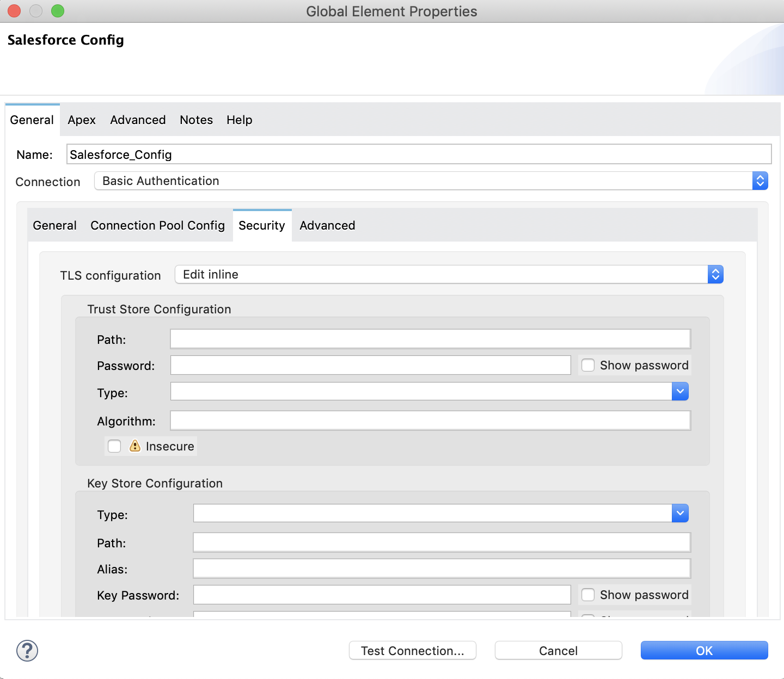This screenshot has width=784, height=679.
Task: Expand the TLS configuration dropdown
Action: pyautogui.click(x=715, y=274)
